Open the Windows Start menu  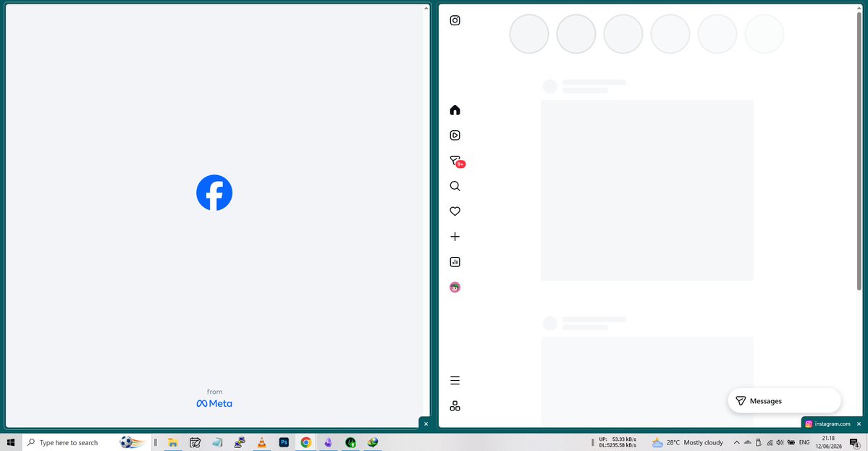click(x=11, y=442)
